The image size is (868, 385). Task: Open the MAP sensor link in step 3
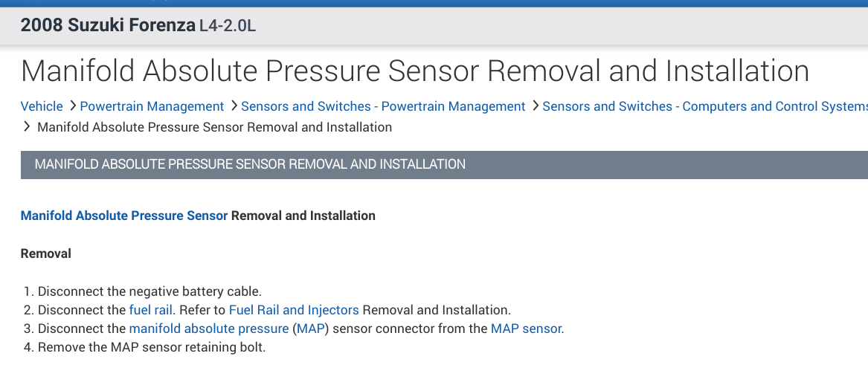tap(526, 329)
